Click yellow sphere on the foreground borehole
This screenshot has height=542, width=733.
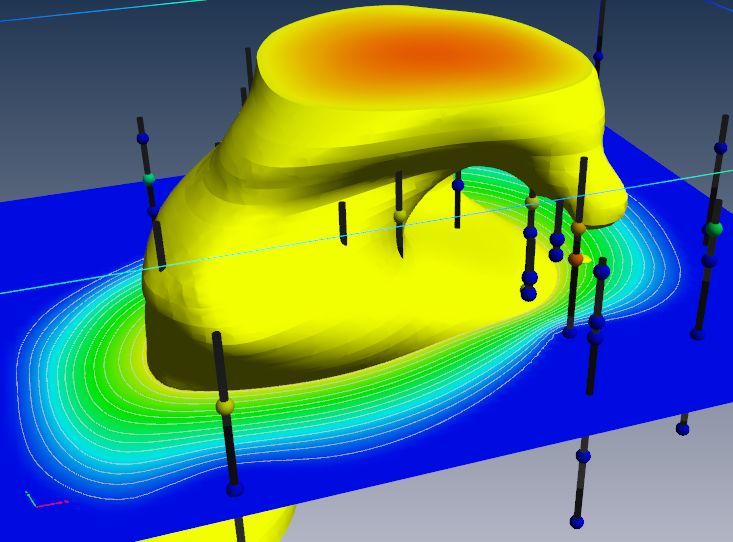click(x=225, y=406)
